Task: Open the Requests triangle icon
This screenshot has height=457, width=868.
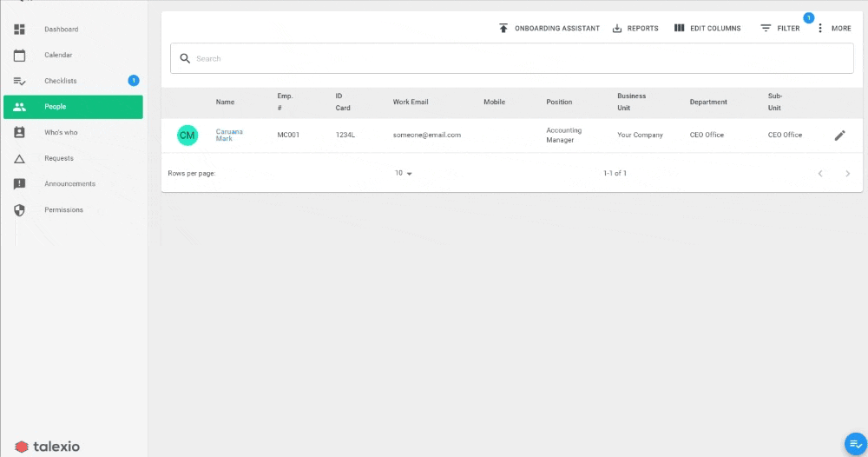Action: tap(19, 158)
